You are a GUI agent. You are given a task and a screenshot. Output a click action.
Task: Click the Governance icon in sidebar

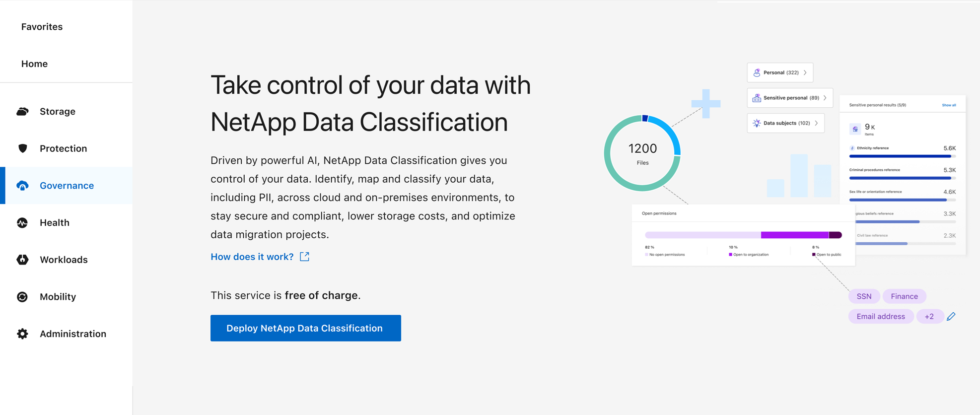[22, 185]
